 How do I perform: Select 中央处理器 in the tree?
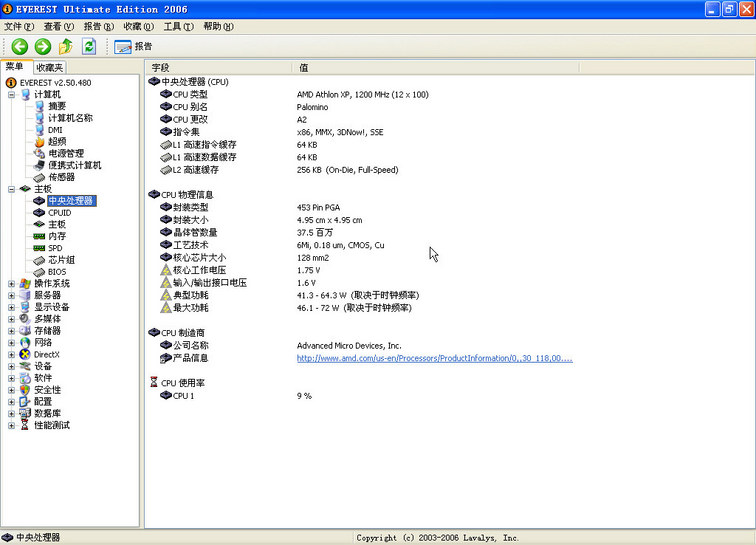[71, 201]
